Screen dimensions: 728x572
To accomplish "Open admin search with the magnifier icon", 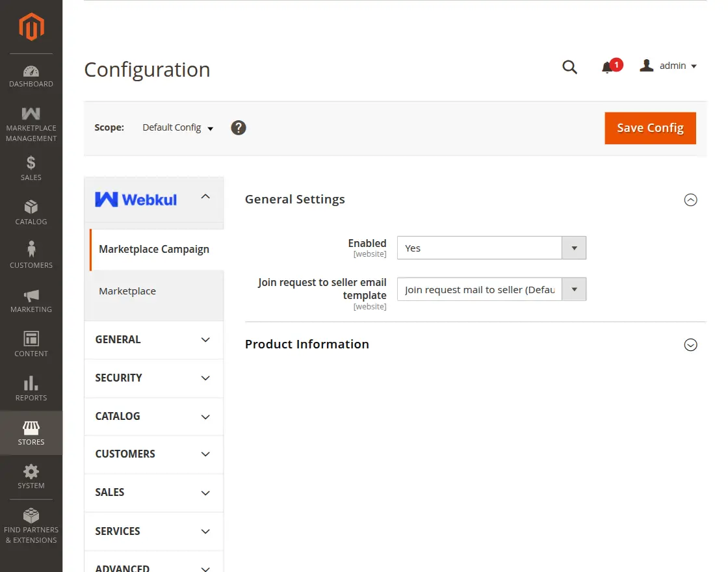I will coord(569,66).
